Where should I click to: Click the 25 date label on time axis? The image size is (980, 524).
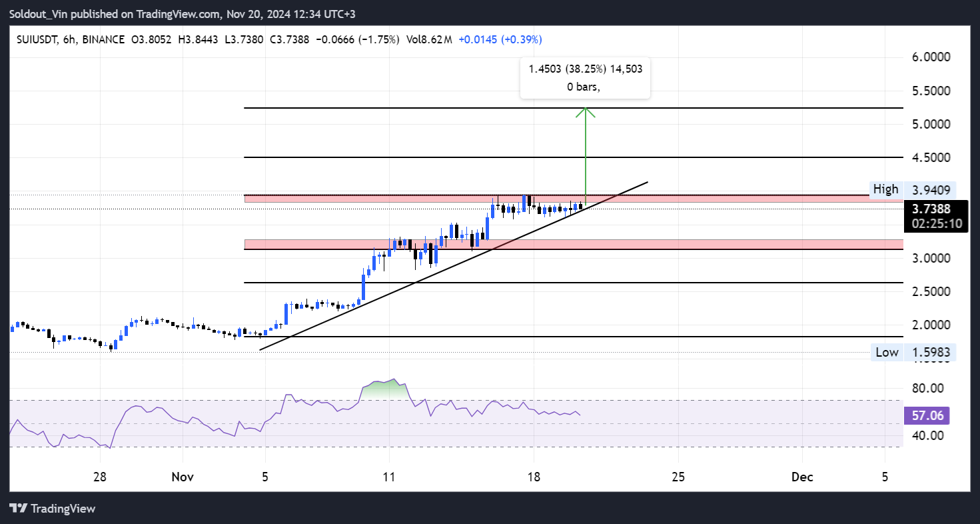(x=678, y=477)
